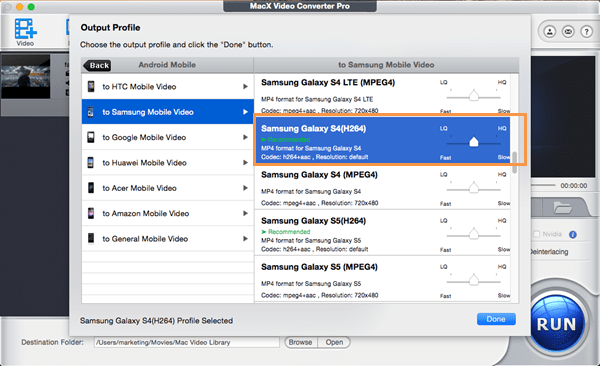Expand to General Mobile Video arrow
The height and width of the screenshot is (366, 600).
pyautogui.click(x=245, y=238)
